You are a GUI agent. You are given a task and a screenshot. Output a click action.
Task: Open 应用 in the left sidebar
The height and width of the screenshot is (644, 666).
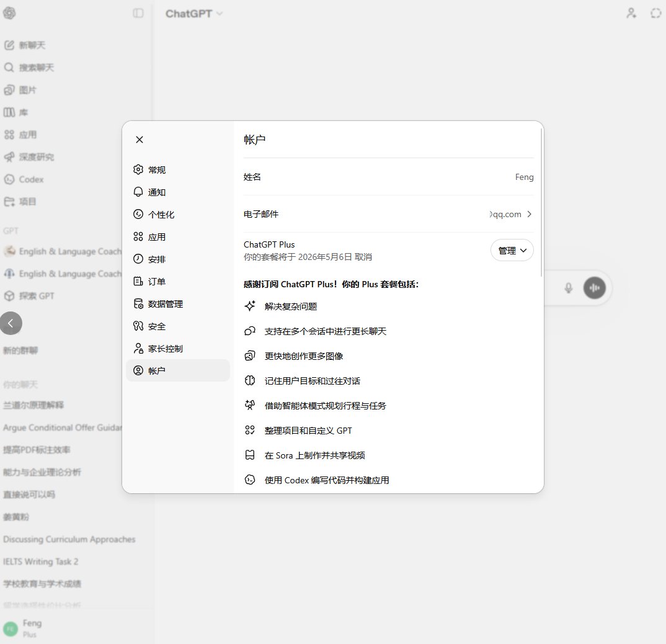click(20, 135)
